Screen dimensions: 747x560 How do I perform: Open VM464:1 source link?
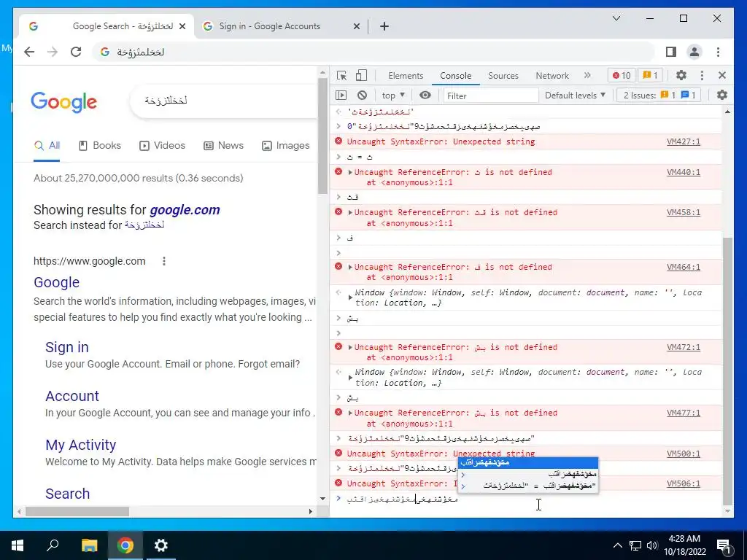tap(683, 267)
